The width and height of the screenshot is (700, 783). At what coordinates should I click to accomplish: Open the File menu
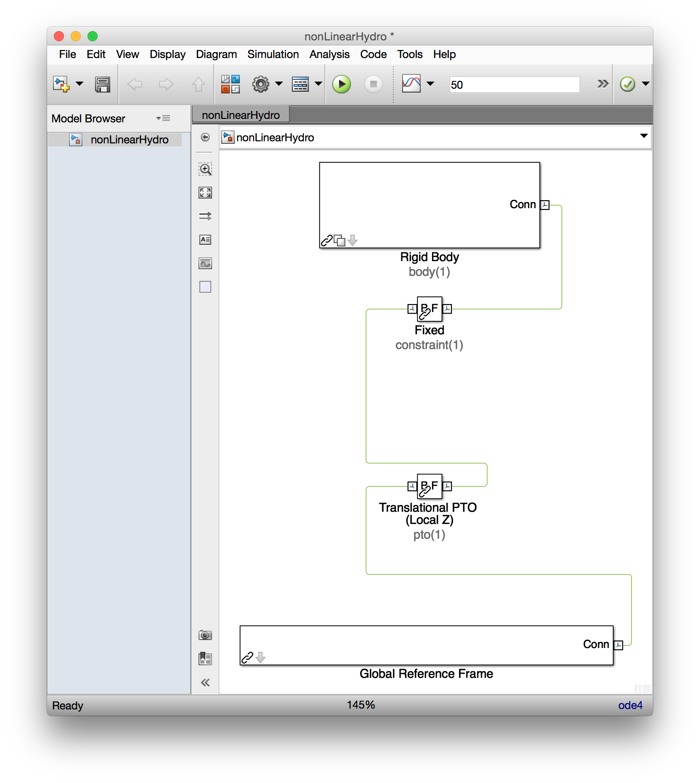pos(68,54)
